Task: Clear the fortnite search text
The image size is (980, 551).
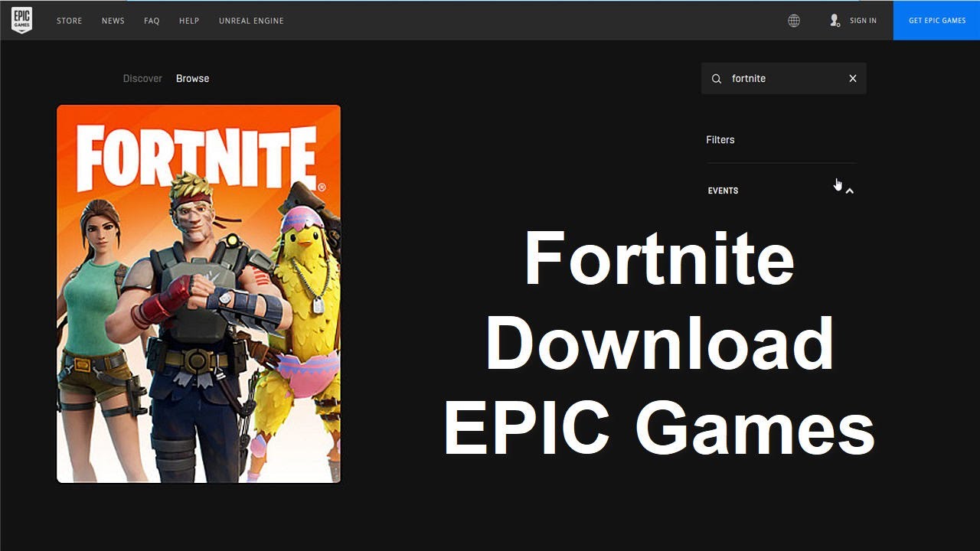Action: click(853, 79)
